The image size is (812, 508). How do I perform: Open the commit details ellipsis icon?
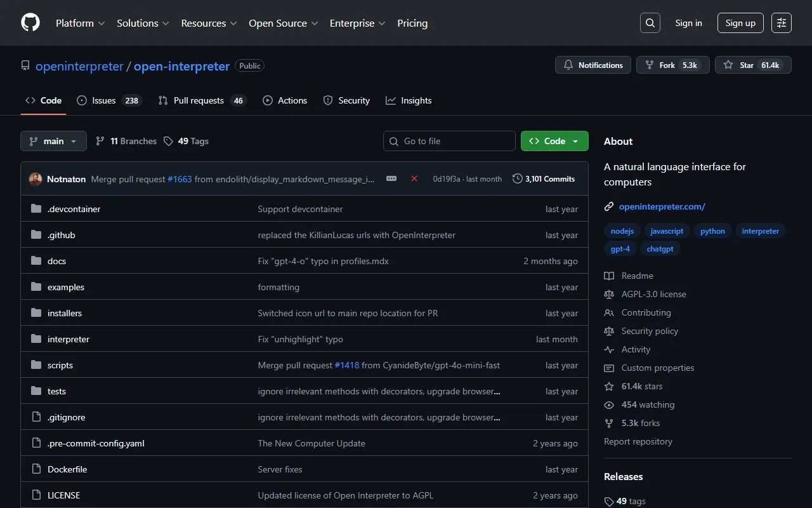pyautogui.click(x=391, y=179)
